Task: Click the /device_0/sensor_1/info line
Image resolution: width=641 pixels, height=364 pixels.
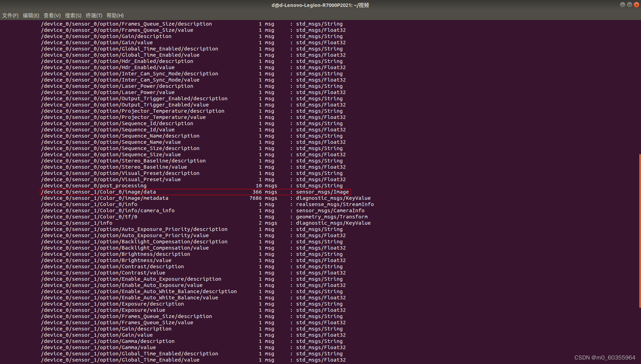Action: coord(206,223)
